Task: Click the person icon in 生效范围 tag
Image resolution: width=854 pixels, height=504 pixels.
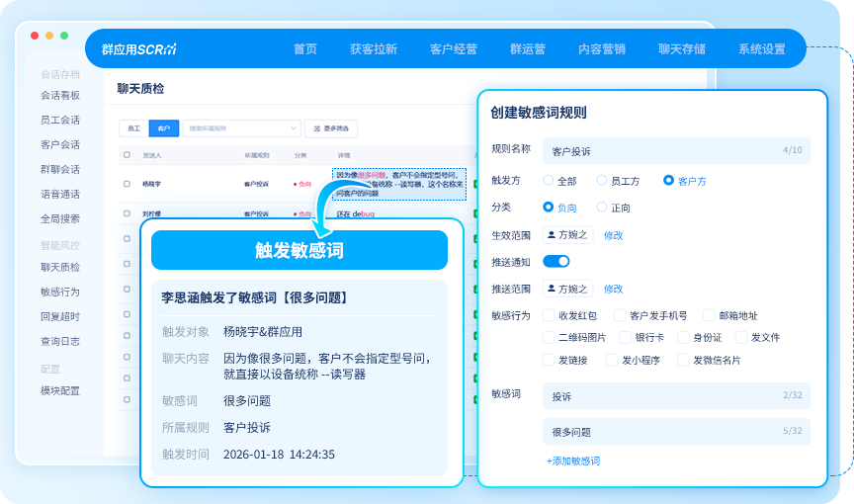Action: pyautogui.click(x=552, y=234)
